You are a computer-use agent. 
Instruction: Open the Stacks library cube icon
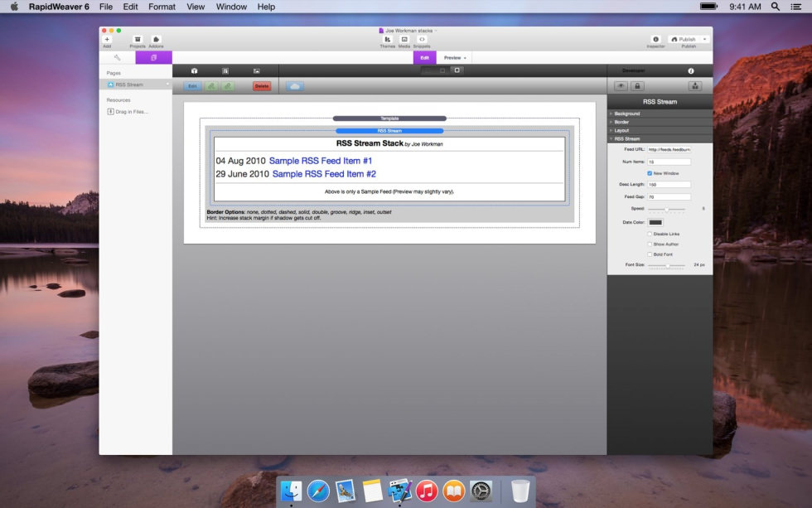[x=194, y=71]
